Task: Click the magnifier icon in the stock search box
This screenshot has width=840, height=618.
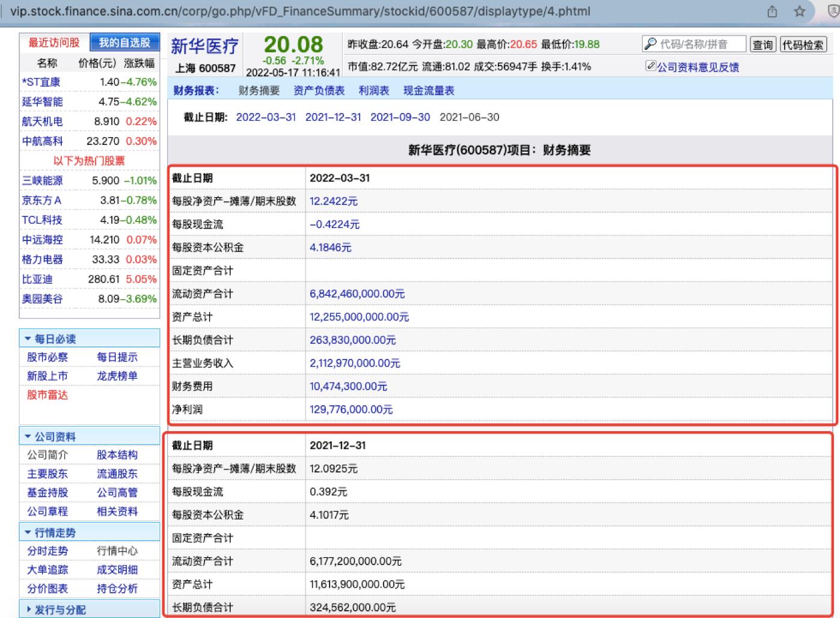Action: coord(651,43)
